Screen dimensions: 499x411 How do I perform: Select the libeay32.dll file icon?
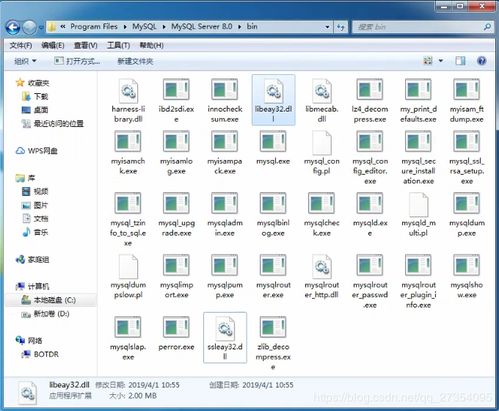(x=273, y=90)
